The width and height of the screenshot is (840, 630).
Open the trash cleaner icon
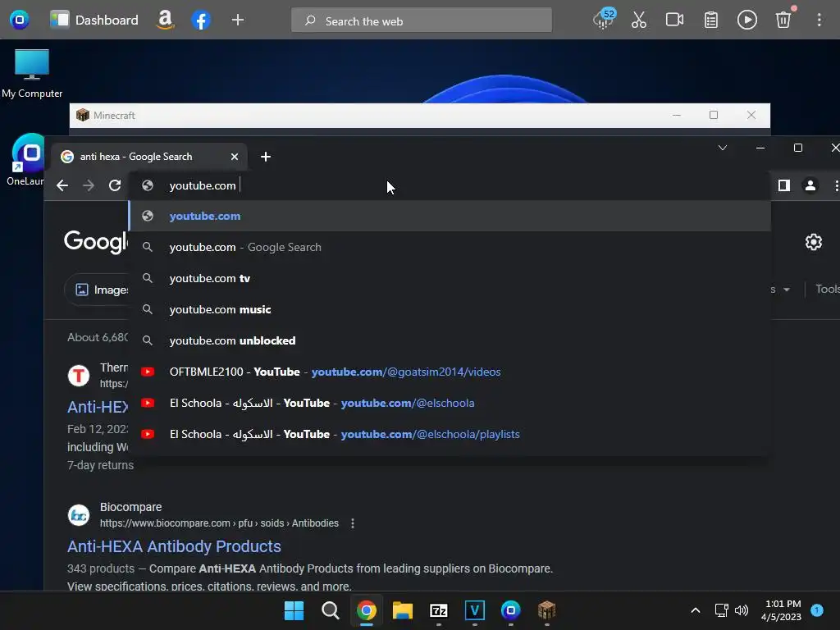[783, 20]
